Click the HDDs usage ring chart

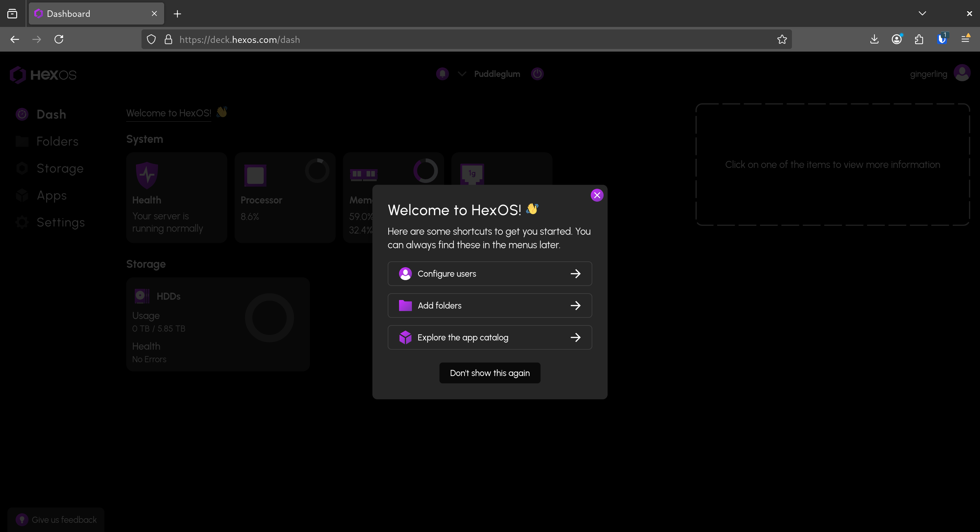pos(269,317)
